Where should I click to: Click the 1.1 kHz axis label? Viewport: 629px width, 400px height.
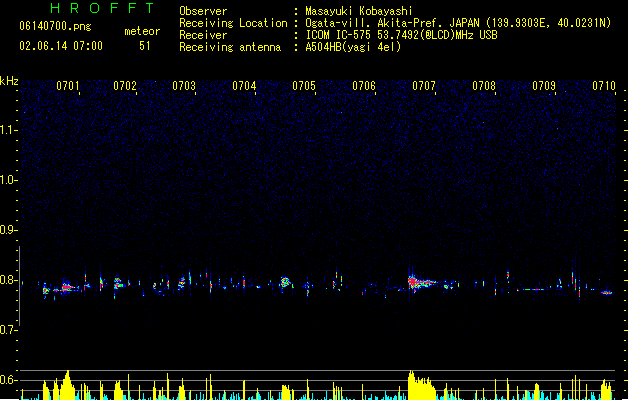8,130
